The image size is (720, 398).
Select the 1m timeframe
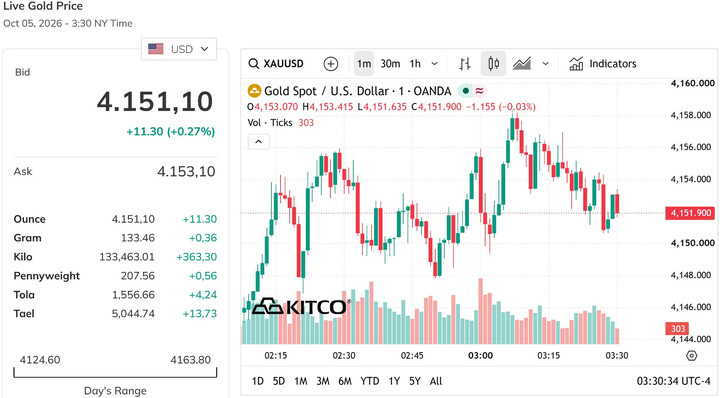tap(364, 63)
